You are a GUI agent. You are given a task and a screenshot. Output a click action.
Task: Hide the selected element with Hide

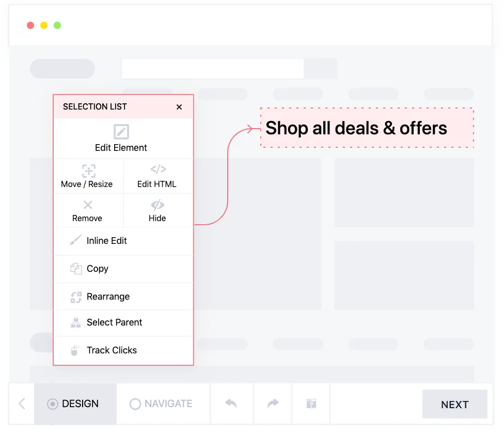[159, 211]
